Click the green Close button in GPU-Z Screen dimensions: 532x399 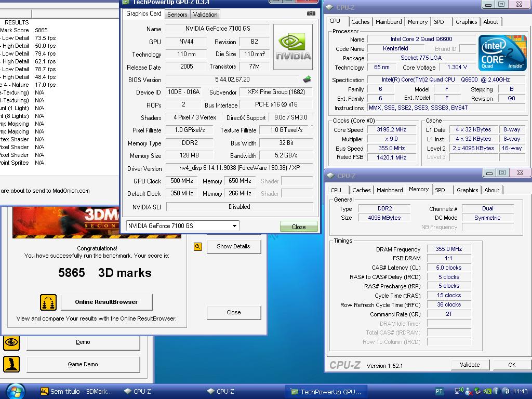tap(299, 227)
